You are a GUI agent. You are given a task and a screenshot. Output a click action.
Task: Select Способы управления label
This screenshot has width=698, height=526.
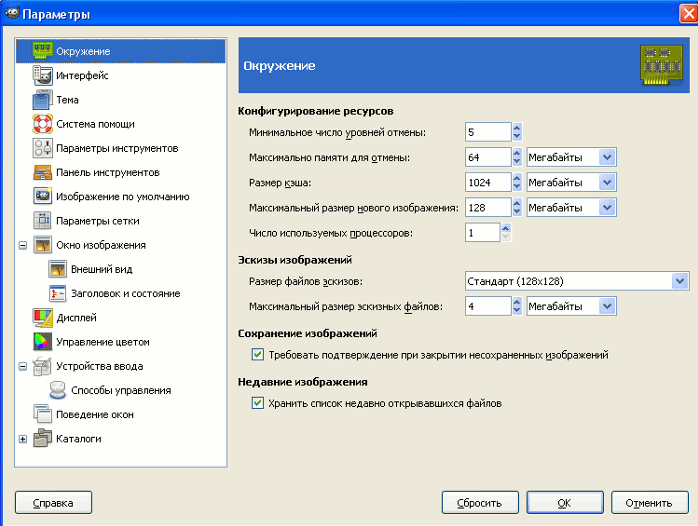(x=121, y=390)
